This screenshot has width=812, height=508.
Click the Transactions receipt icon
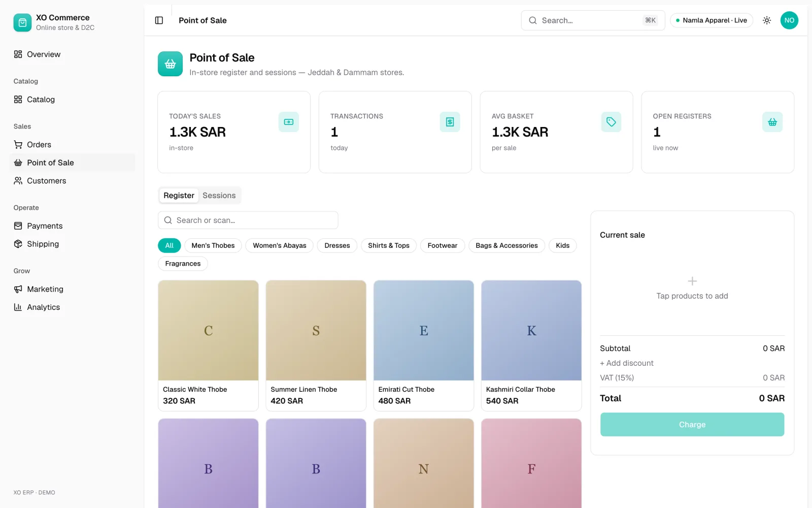[x=450, y=122]
